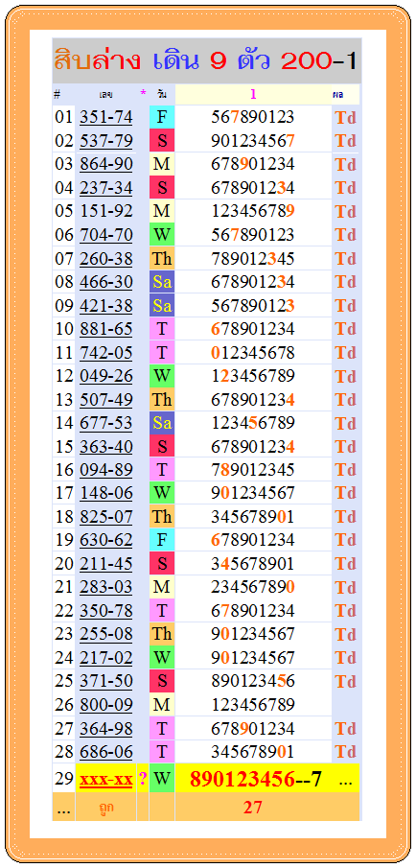
Task: Click the Td result in row 01
Action: click(345, 117)
